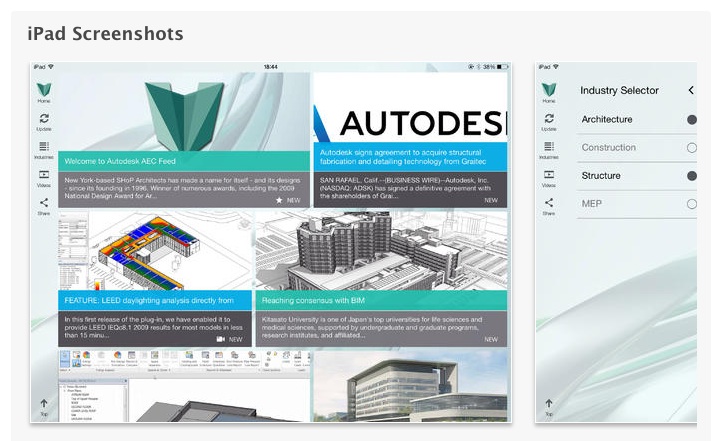Tap Share icon in Industry Selector screenshot

click(x=549, y=202)
